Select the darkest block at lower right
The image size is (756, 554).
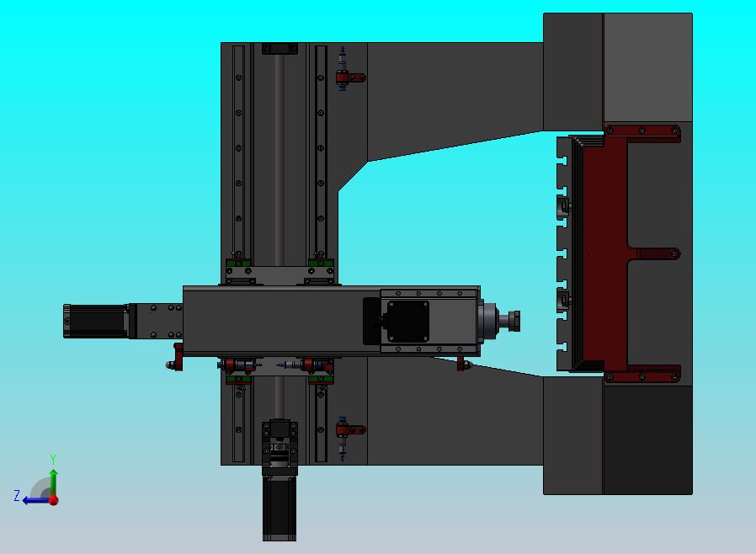click(x=647, y=439)
